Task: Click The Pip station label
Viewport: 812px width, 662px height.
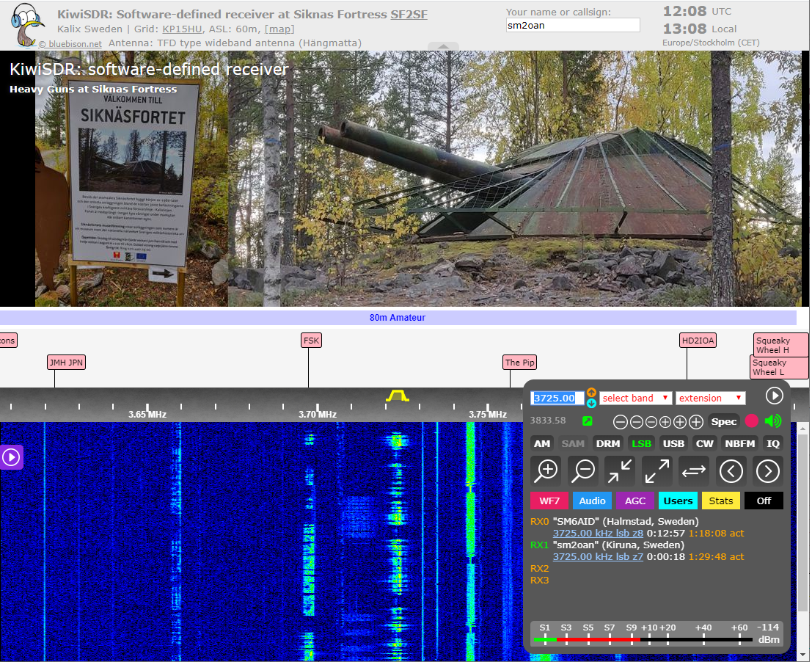Action: coord(519,362)
